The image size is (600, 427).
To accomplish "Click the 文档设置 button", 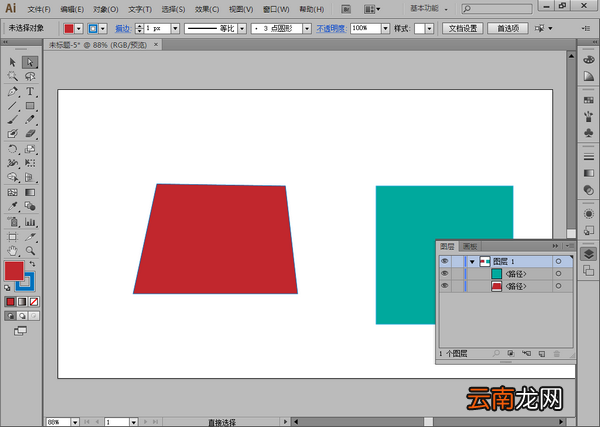I will 463,28.
